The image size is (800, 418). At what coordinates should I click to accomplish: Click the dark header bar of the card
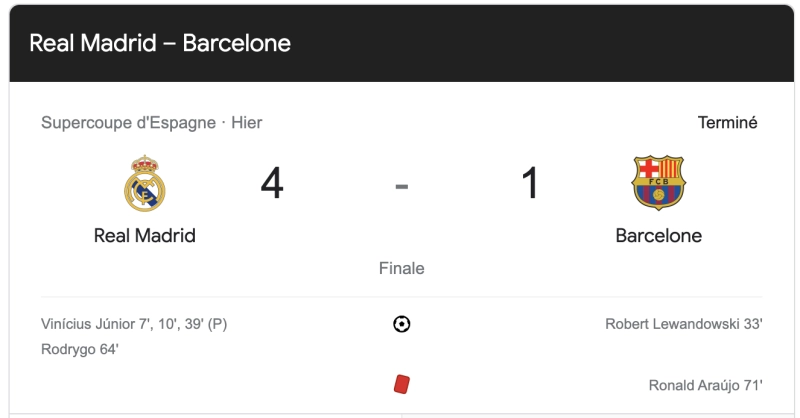point(402,43)
